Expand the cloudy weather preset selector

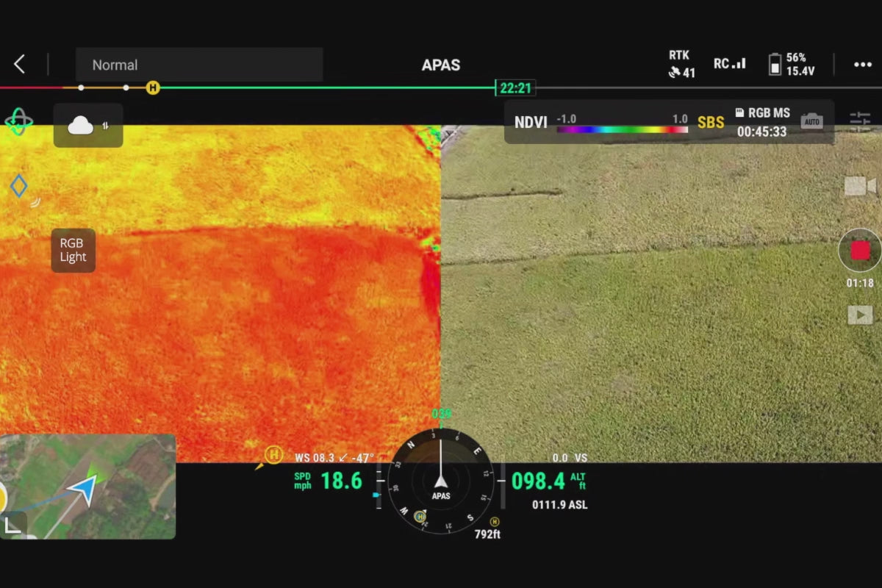(x=87, y=126)
